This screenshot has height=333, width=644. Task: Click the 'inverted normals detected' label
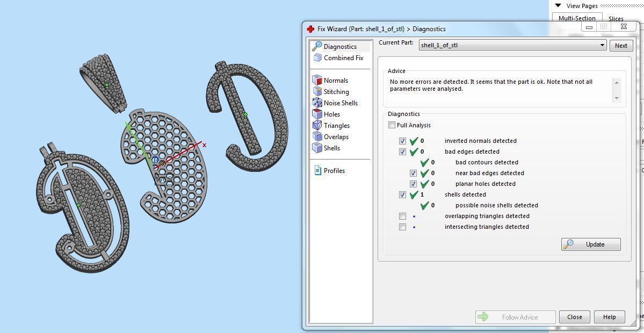(481, 141)
